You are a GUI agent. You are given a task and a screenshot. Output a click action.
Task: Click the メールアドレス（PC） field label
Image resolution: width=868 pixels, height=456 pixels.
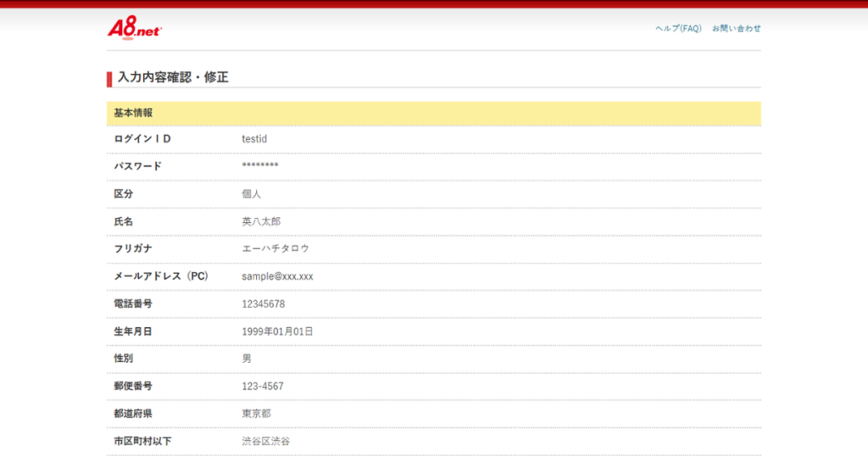(161, 276)
